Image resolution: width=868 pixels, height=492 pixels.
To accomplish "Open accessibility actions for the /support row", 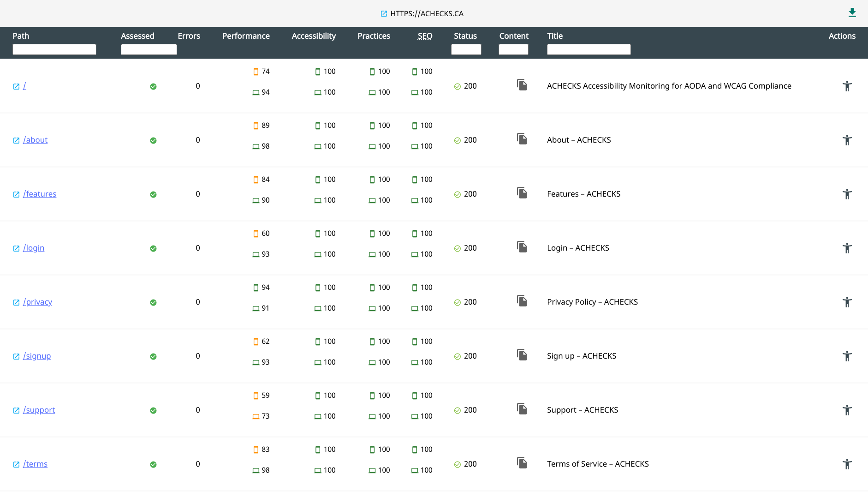I will point(847,410).
